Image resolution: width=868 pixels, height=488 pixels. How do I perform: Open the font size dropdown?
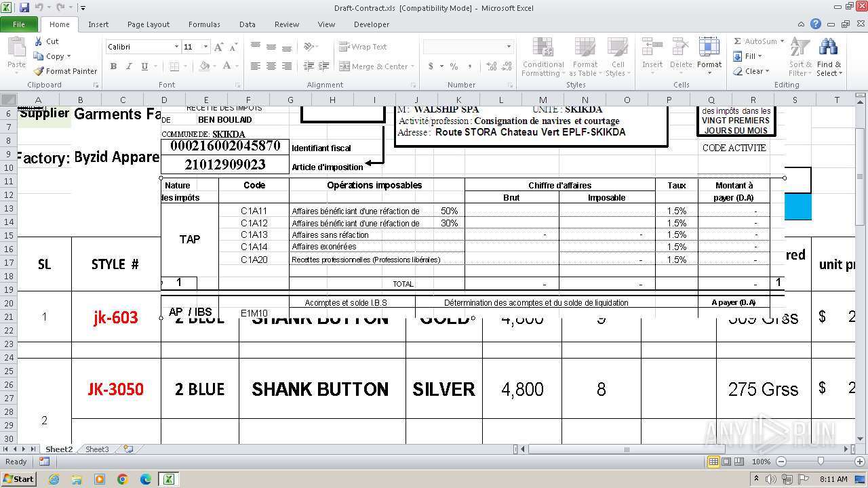(205, 47)
